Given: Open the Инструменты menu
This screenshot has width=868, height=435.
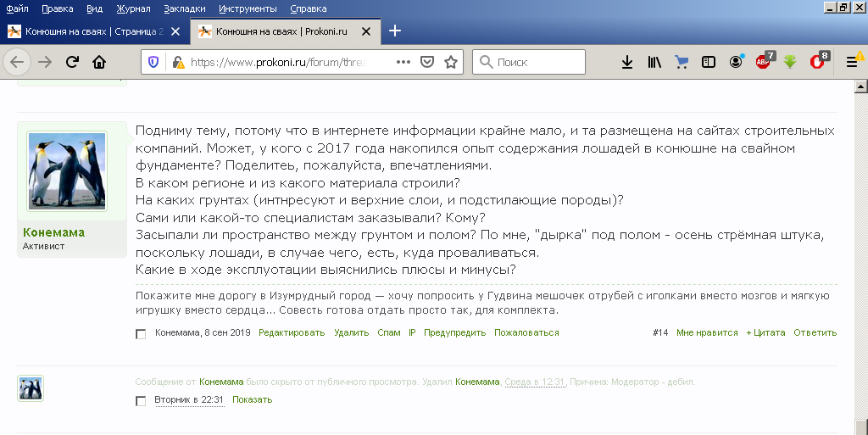Looking at the screenshot, I should (247, 8).
